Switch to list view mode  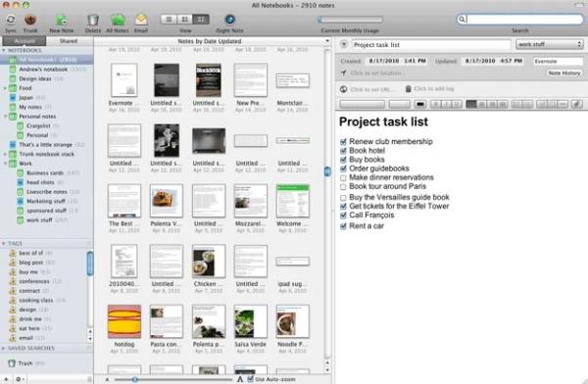pyautogui.click(x=169, y=20)
